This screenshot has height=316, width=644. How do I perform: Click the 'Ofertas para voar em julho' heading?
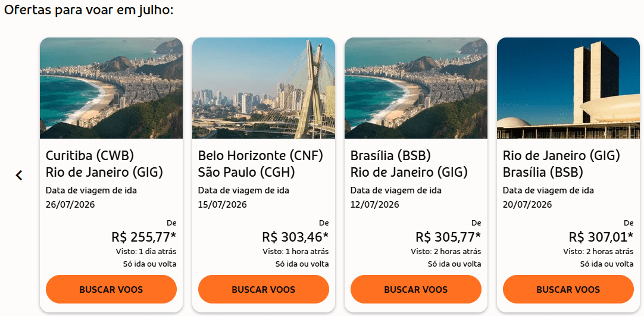coord(89,11)
